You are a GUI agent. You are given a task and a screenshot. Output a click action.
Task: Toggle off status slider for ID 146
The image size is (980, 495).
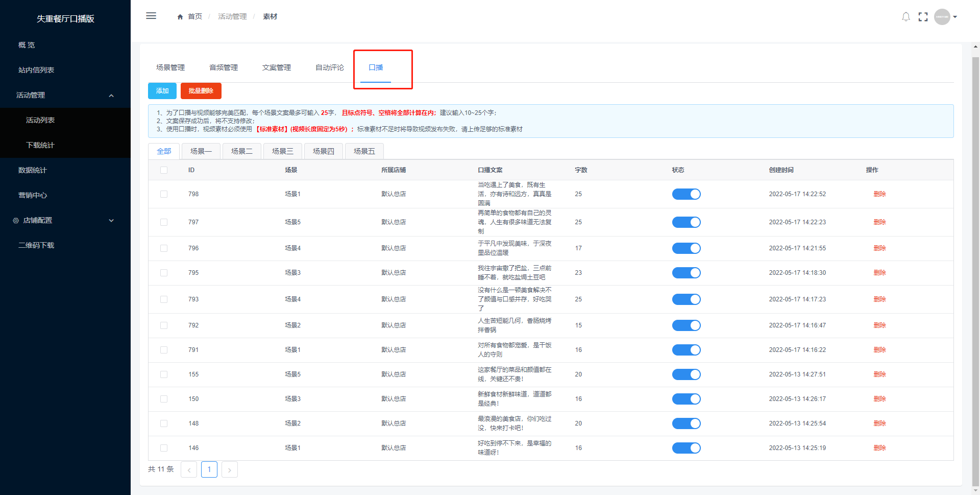tap(686, 448)
